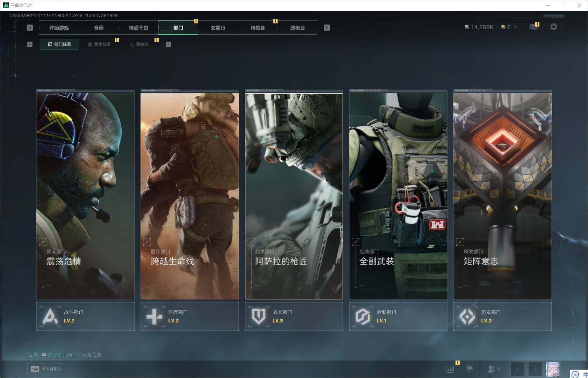Click the 医疗部门 LV.2 panel
588x378 pixels.
point(189,317)
